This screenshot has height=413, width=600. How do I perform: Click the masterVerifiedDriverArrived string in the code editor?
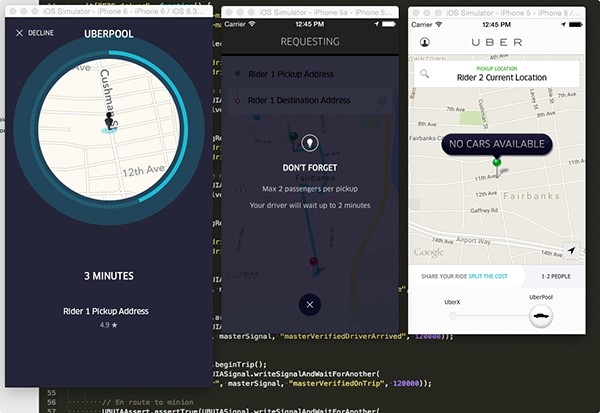tap(342, 337)
